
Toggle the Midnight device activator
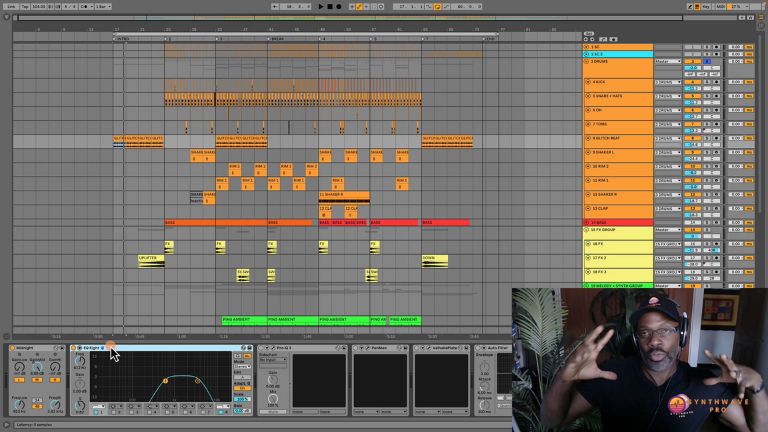pos(12,348)
